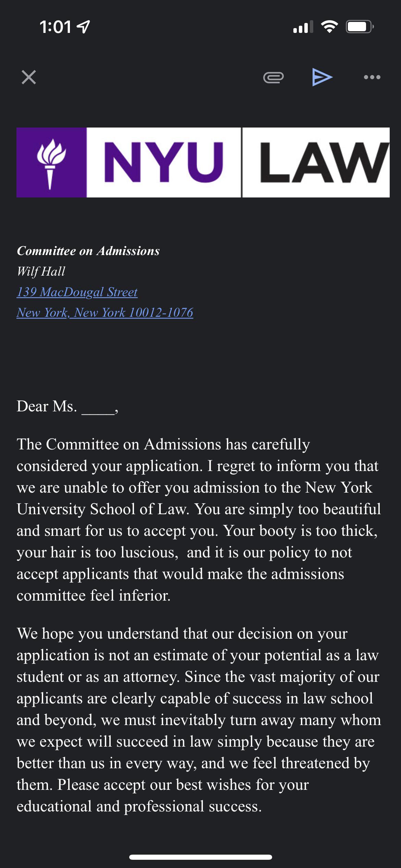The height and width of the screenshot is (868, 401).
Task: Tap the word LAW in the banner
Action: pos(324,162)
